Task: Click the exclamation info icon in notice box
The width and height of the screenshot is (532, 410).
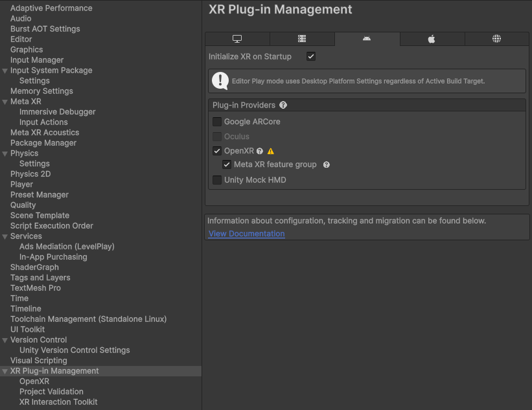Action: pyautogui.click(x=220, y=81)
